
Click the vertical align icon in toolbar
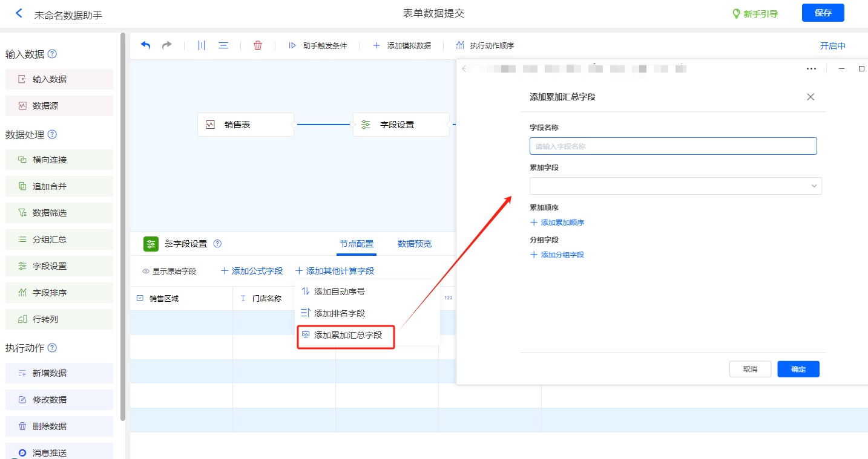202,45
